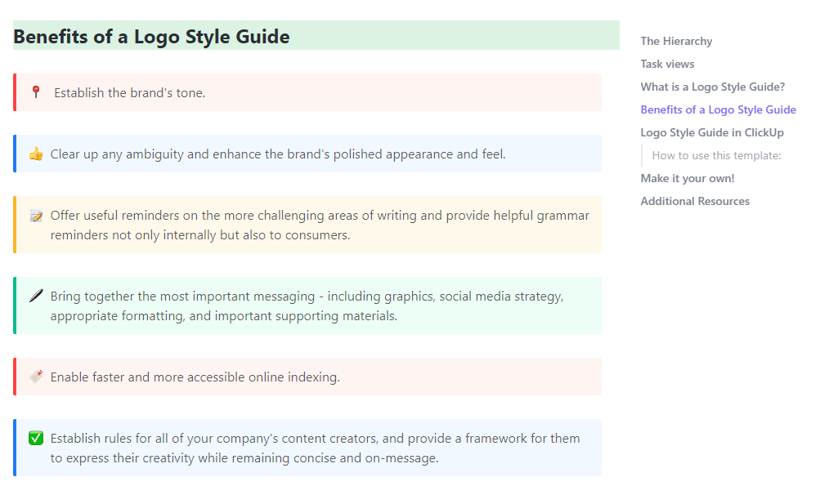Image resolution: width=829 pixels, height=504 pixels.
Task: Click the Enable faster online indexing banner
Action: [x=195, y=377]
